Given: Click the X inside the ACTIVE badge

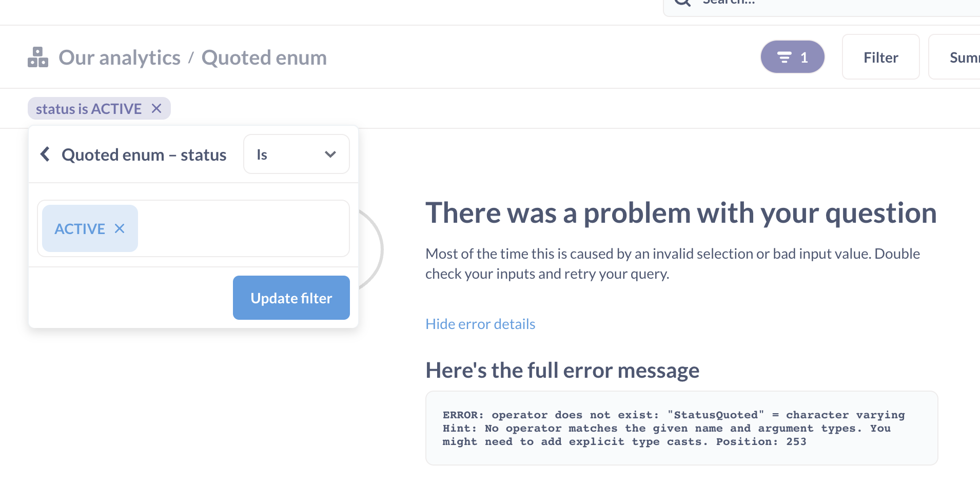Looking at the screenshot, I should [120, 228].
